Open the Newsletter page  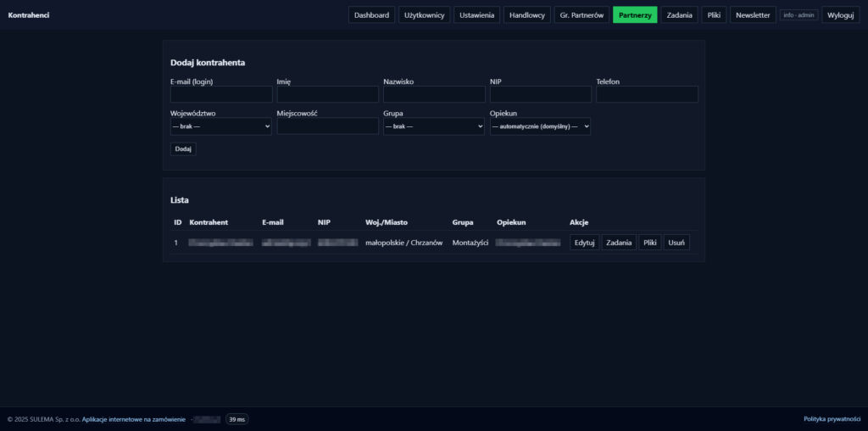pos(753,15)
